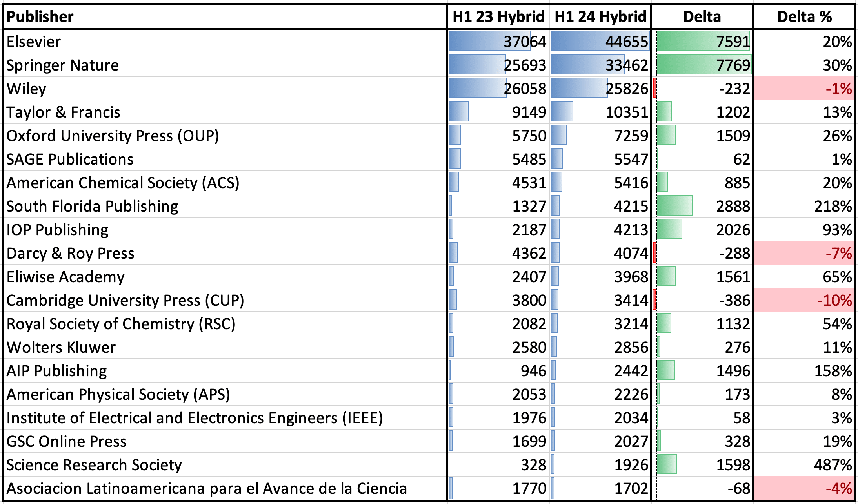
Task: Select Oxford University Press (OUP) cell
Action: (225, 135)
